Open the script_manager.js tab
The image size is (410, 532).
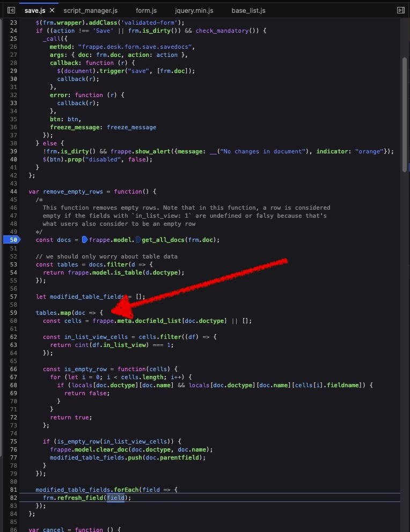click(91, 11)
